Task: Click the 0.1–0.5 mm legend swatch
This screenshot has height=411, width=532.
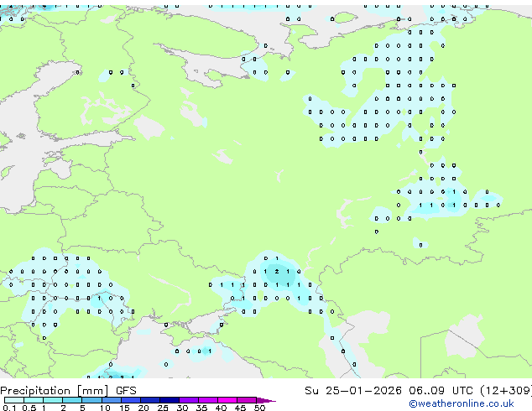Action: [14, 400]
